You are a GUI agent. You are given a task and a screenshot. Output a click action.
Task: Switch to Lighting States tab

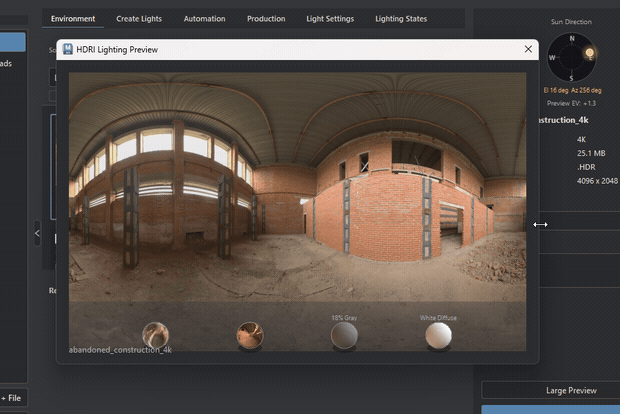(401, 19)
